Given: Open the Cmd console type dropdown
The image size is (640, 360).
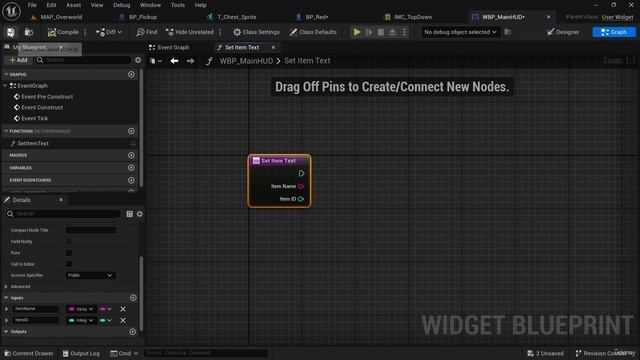Looking at the screenshot, I should coord(124,353).
